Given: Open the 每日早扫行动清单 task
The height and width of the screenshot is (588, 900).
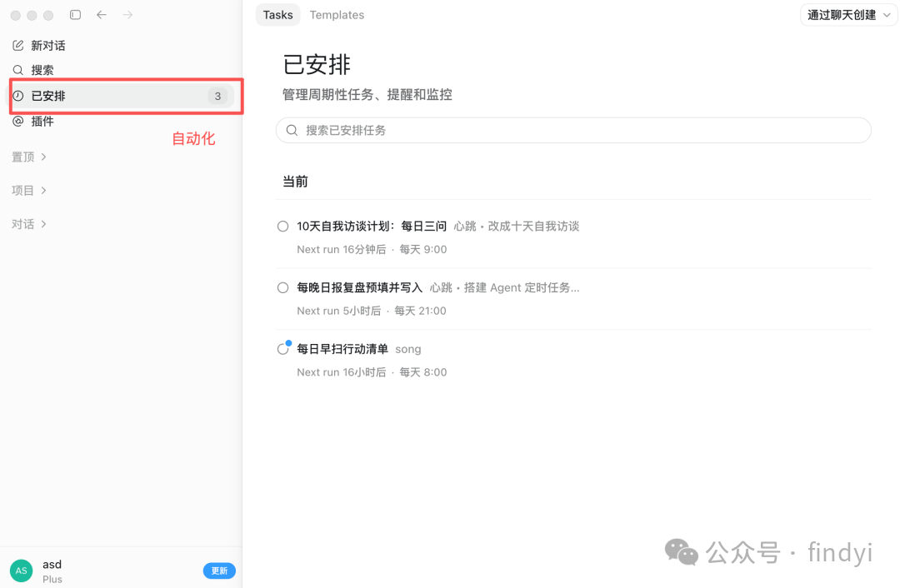Looking at the screenshot, I should click(342, 349).
